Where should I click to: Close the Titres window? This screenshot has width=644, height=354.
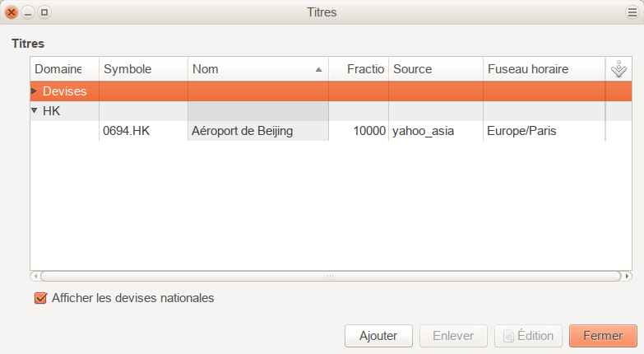coord(12,12)
